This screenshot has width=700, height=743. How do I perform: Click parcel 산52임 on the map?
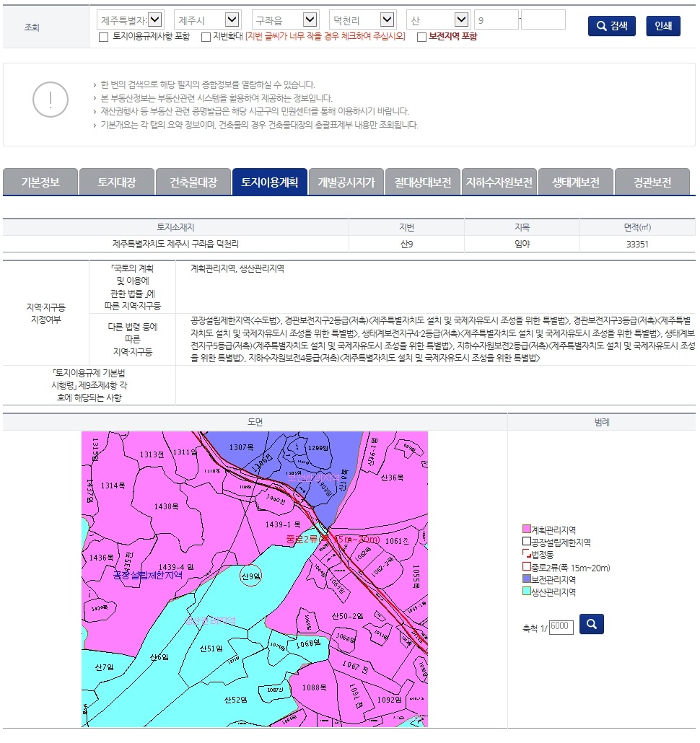[x=235, y=700]
